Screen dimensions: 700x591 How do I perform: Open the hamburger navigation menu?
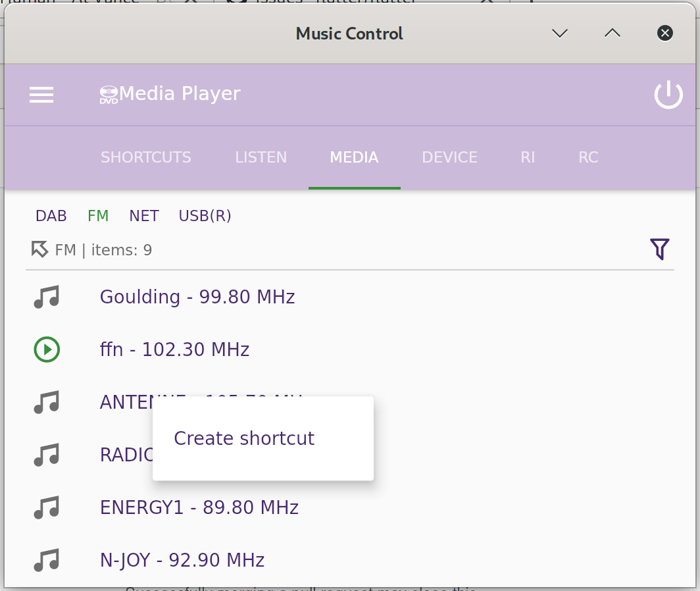[41, 94]
